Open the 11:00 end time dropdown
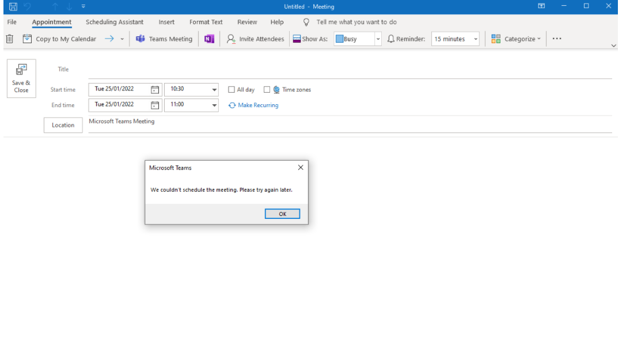Image resolution: width=630 pixels, height=364 pixels. pyautogui.click(x=214, y=105)
